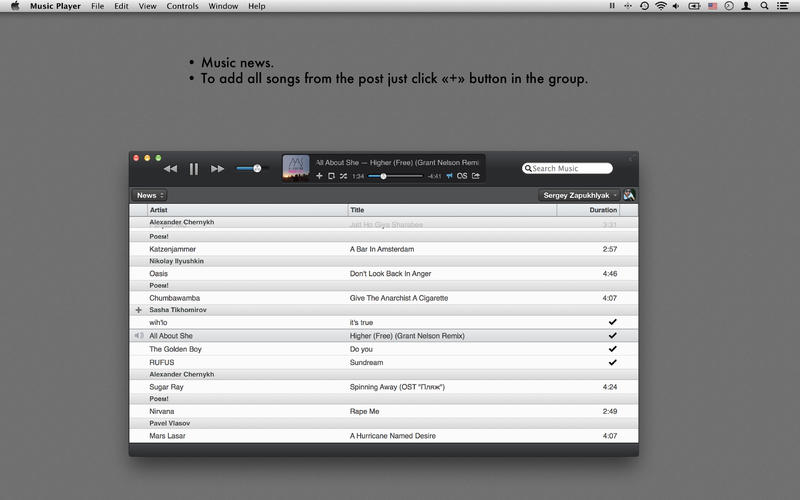800x500 pixels.
Task: Open the Edit menu
Action: coord(121,6)
